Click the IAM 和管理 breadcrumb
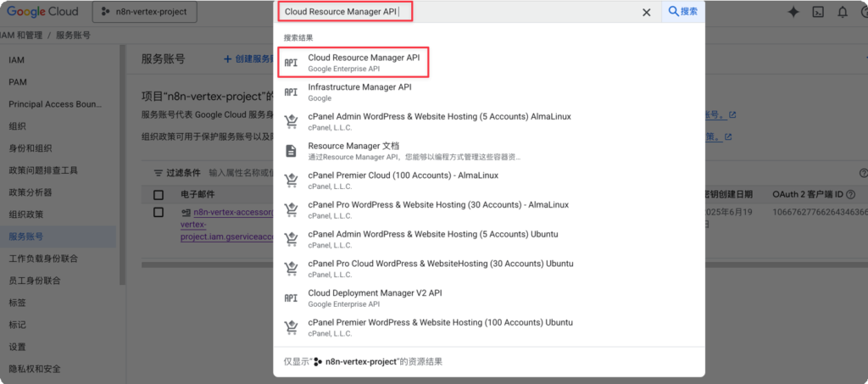 click(x=21, y=35)
